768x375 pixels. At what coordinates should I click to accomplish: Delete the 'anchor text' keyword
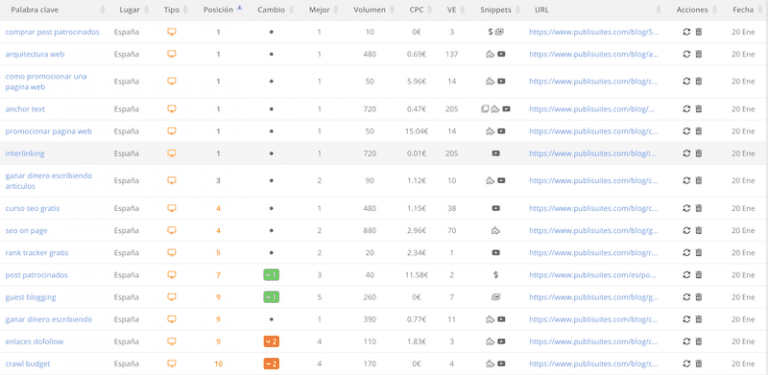[698, 109]
